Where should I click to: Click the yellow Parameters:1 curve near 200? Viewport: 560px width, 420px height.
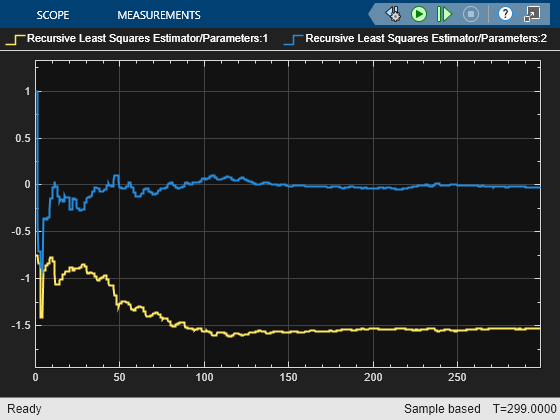(374, 329)
